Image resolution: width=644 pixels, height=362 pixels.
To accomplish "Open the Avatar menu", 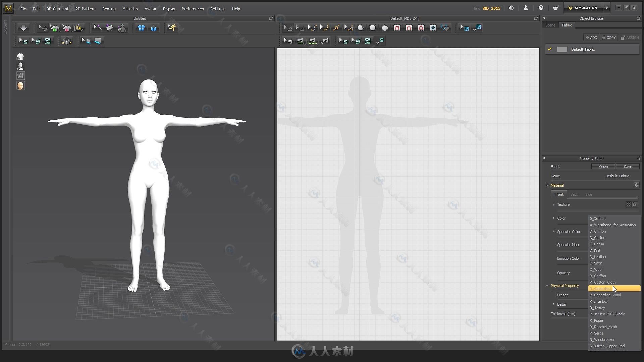I will point(150,9).
